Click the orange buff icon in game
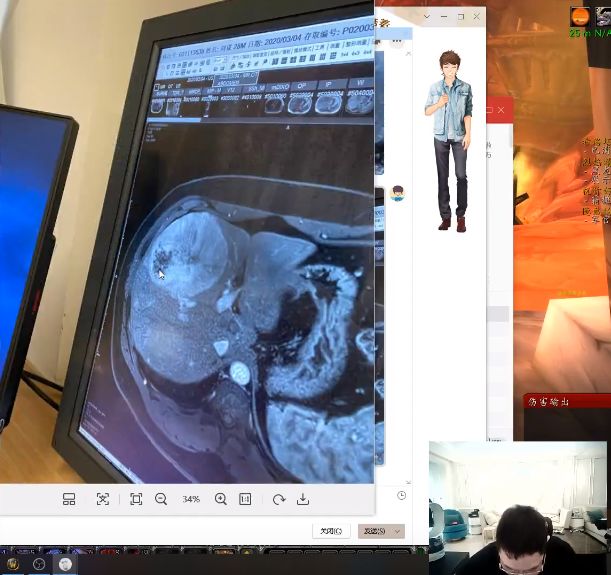The height and width of the screenshot is (575, 611). (x=580, y=17)
